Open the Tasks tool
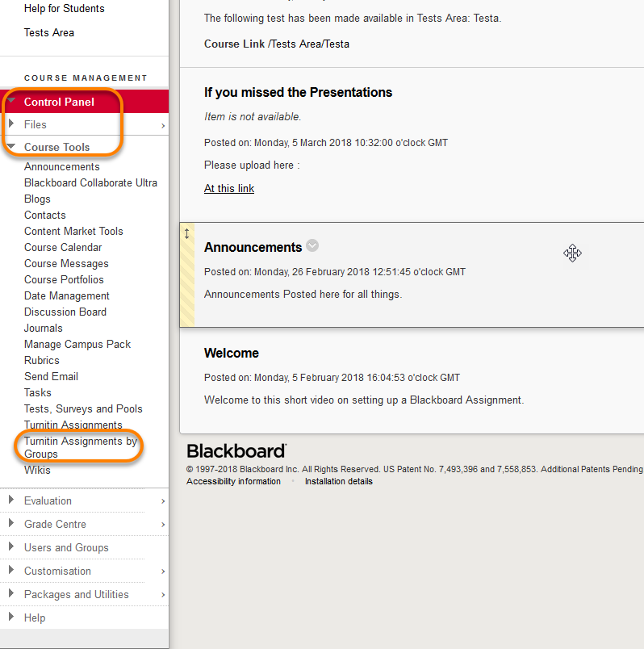The image size is (644, 649). click(x=38, y=392)
